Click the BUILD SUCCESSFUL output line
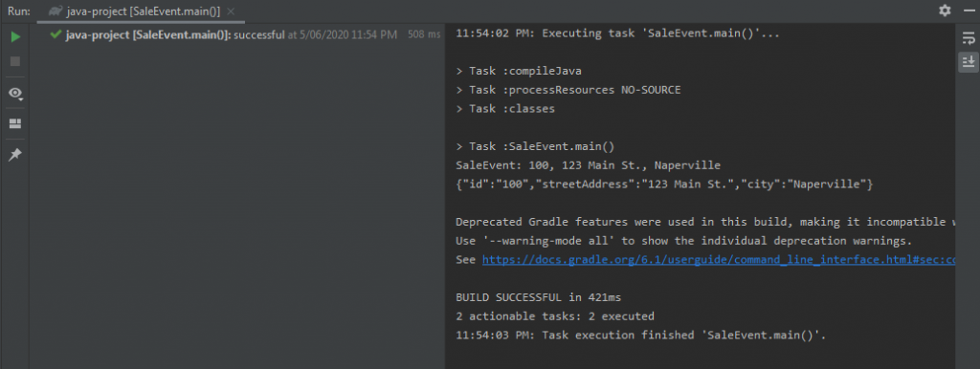Viewport: 980px width, 369px height. 539,298
